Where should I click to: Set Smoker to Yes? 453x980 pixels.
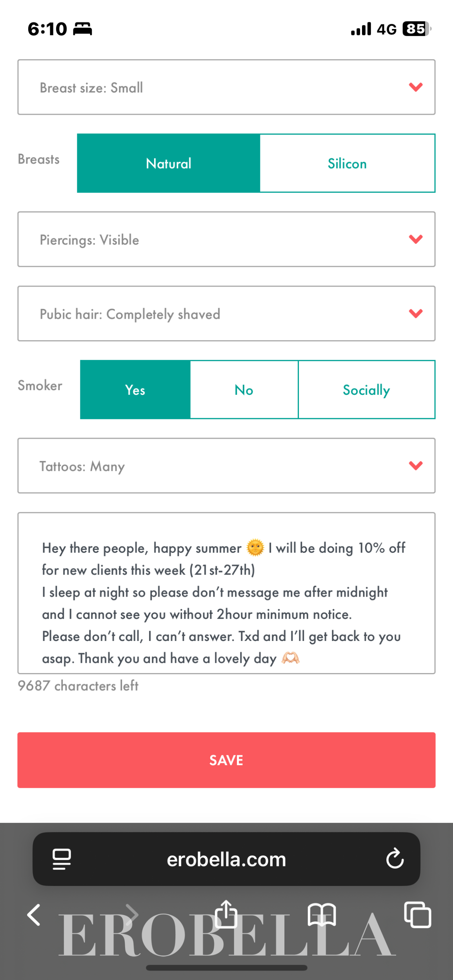(135, 390)
